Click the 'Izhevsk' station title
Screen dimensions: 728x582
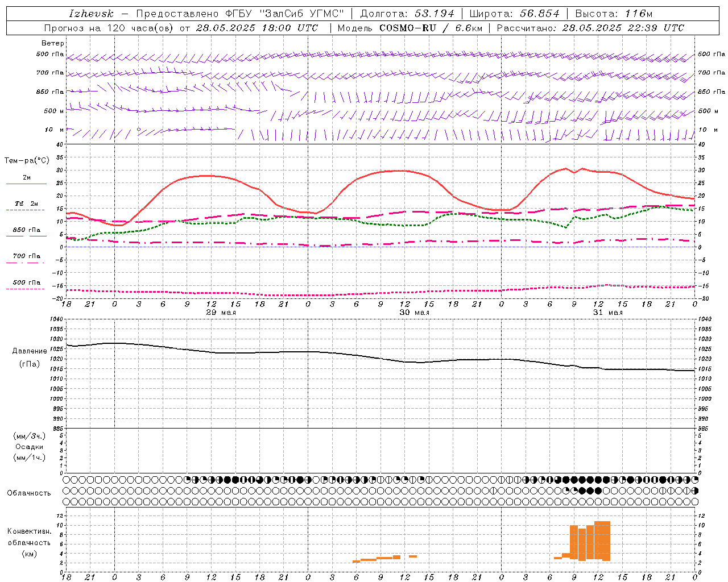92,14
